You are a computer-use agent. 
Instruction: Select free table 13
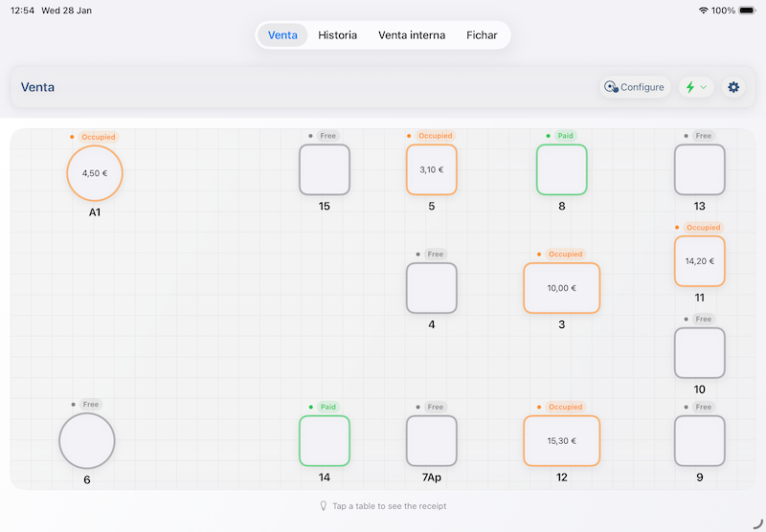pyautogui.click(x=699, y=169)
